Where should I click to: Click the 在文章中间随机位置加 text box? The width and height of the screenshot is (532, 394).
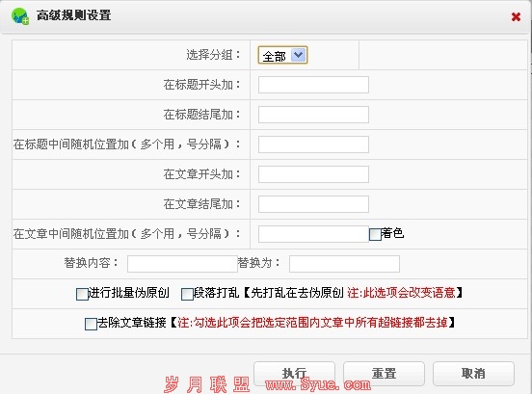tap(313, 234)
